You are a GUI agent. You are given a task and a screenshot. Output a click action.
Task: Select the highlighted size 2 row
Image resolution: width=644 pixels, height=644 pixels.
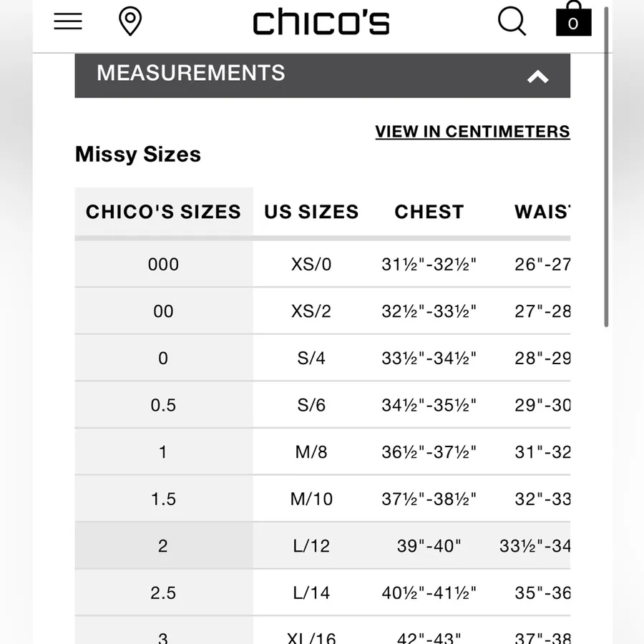(x=323, y=545)
